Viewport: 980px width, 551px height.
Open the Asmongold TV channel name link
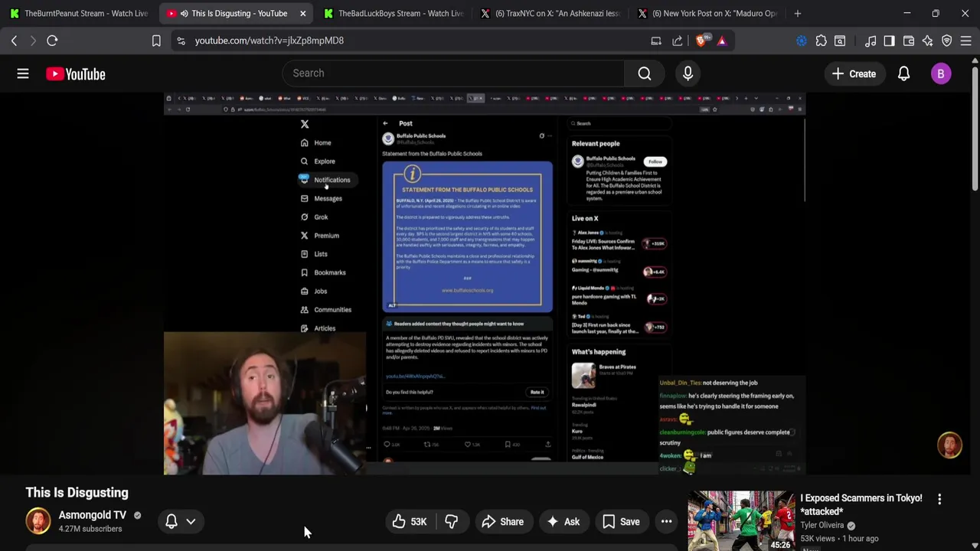92,515
